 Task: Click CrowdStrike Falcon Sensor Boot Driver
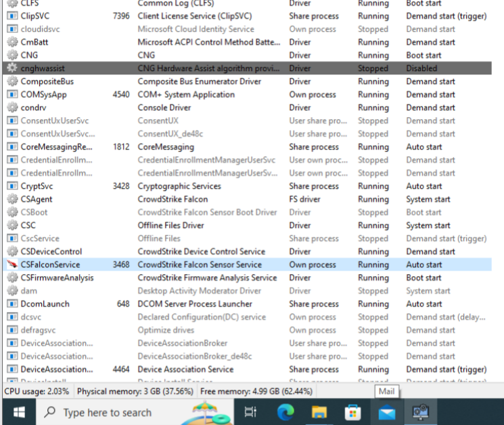click(x=207, y=212)
